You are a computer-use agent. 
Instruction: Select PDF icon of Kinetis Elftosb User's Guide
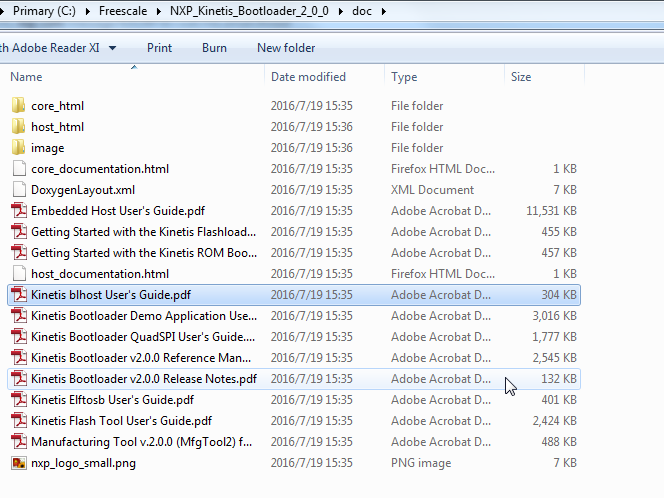click(19, 400)
